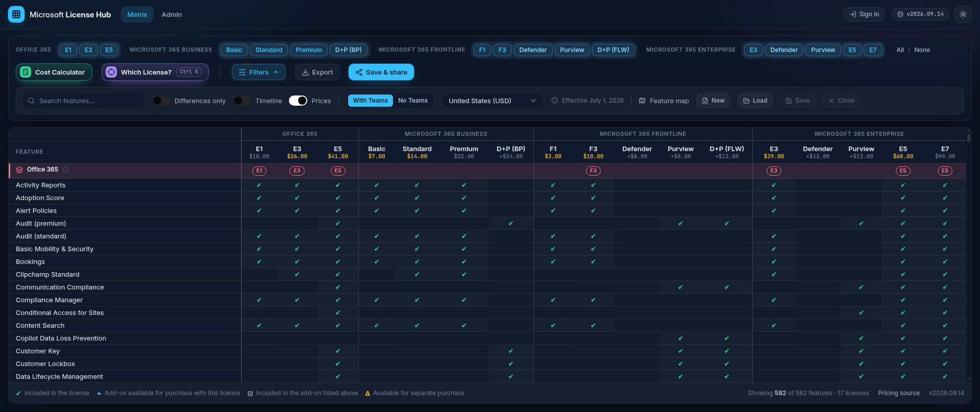This screenshot has height=412, width=980.
Task: Click the Close view button
Action: click(x=841, y=101)
